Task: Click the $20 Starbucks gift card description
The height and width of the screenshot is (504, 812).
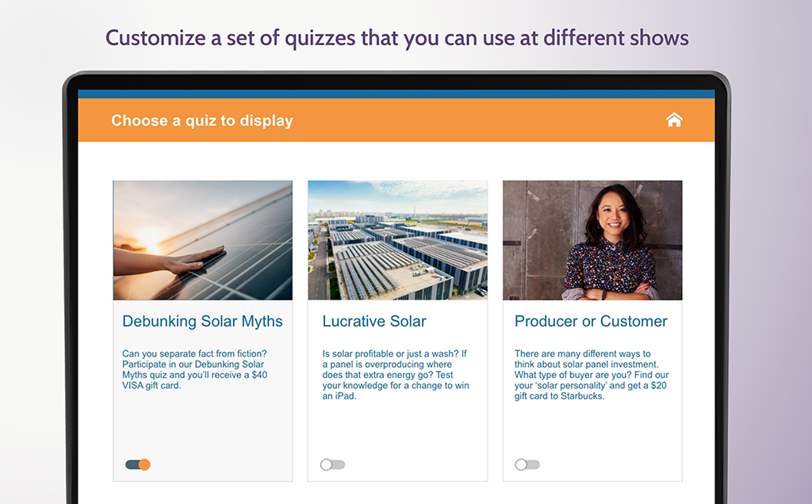Action: tap(591, 375)
